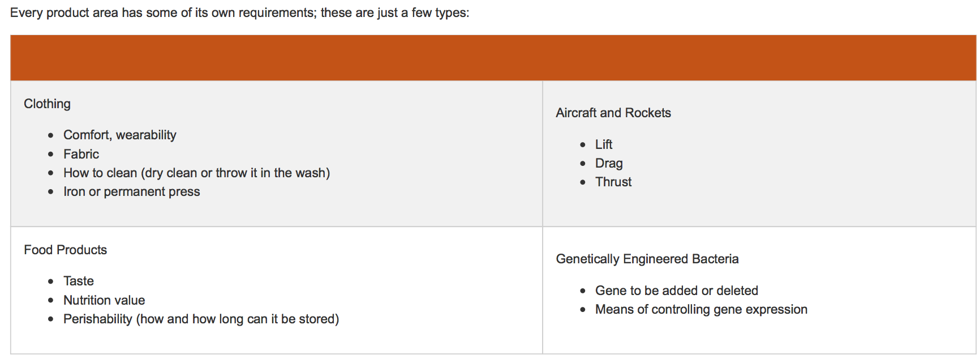Click the bullet dot beside Taste

51,281
